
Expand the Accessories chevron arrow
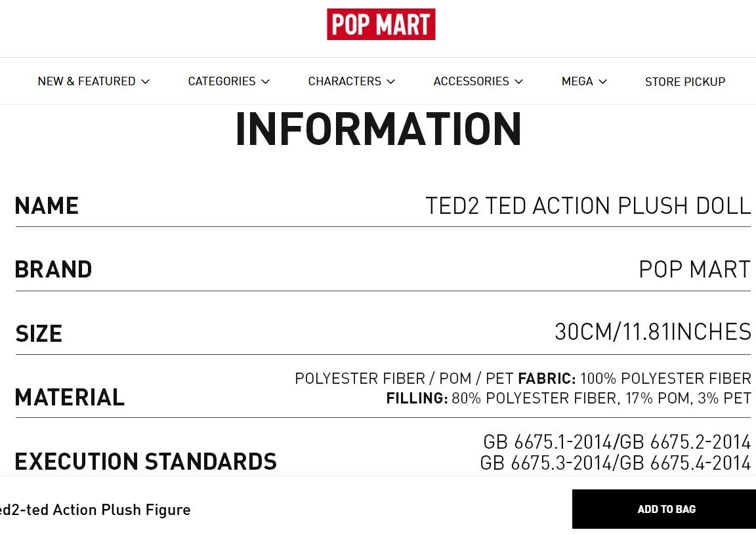click(519, 81)
